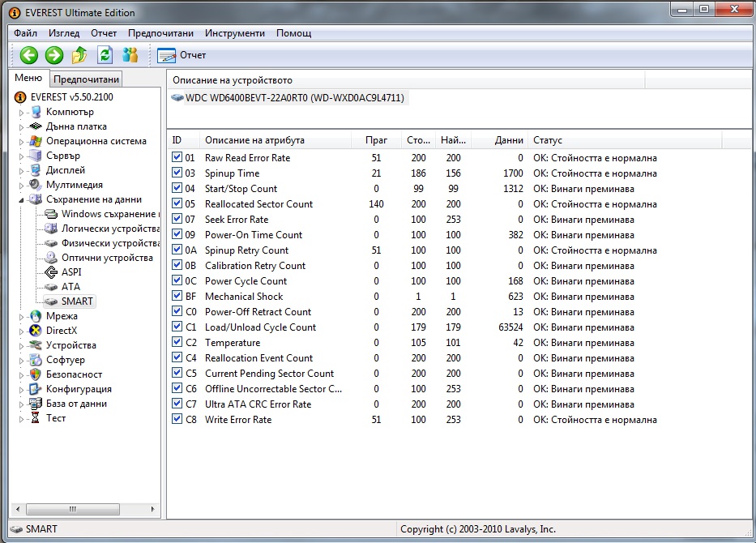
Task: Expand the Устройства tree node
Action: [x=21, y=346]
